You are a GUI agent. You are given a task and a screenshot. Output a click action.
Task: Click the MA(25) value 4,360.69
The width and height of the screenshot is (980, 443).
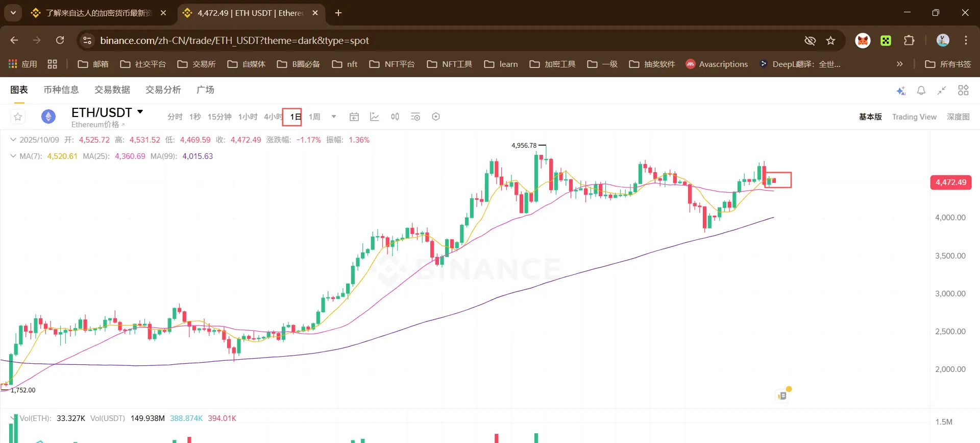(x=130, y=156)
